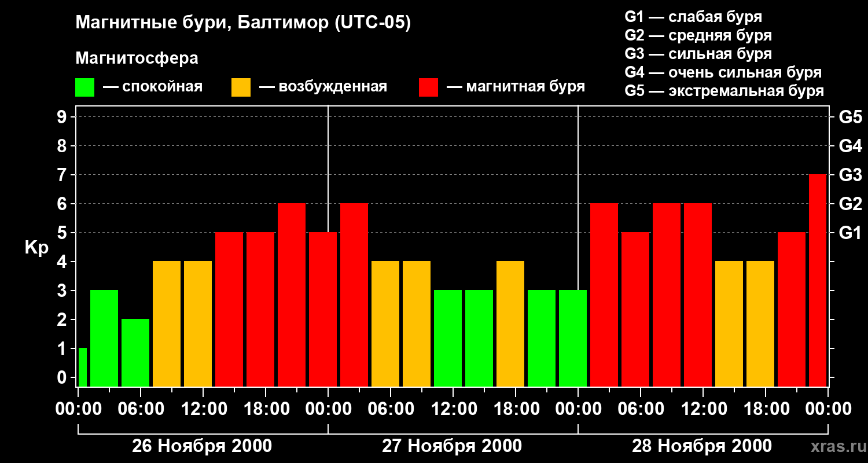This screenshot has height=463, width=868.
Task: Click the G3 label on right axis
Action: [850, 175]
